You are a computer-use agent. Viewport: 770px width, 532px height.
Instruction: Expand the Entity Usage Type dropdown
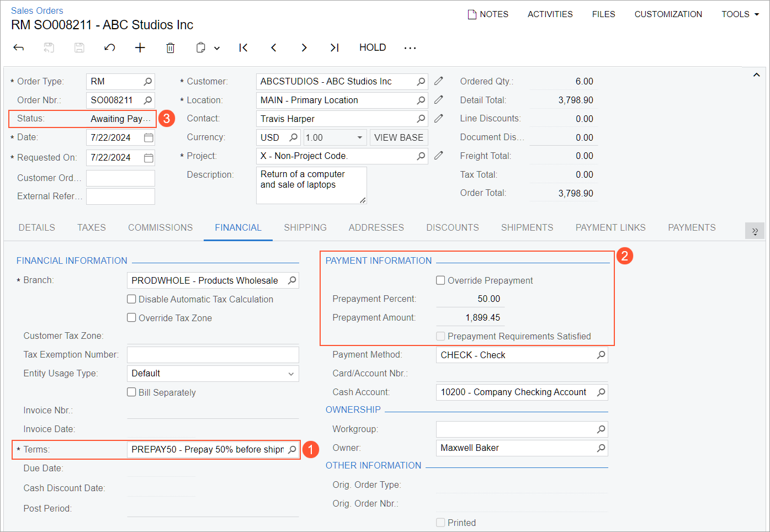point(291,374)
